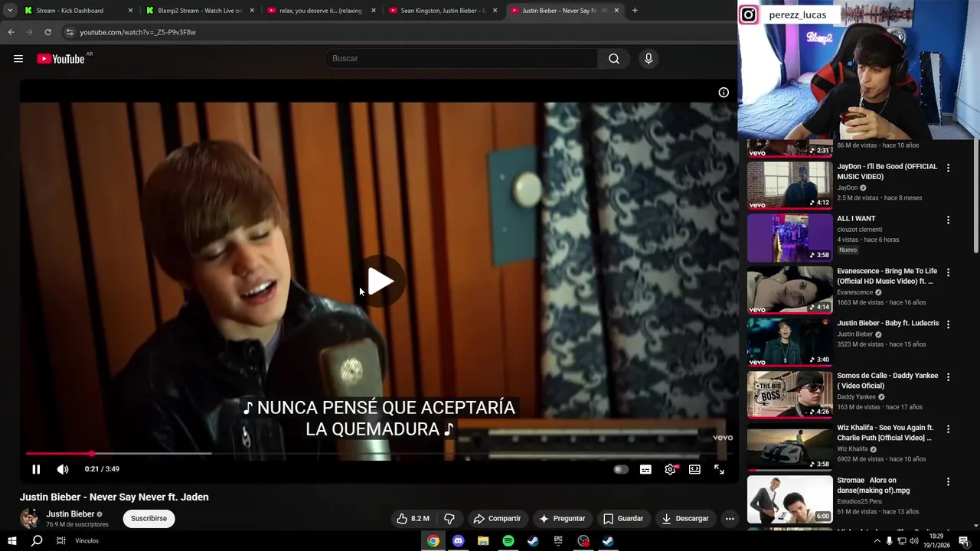Image resolution: width=980 pixels, height=551 pixels.
Task: Reload the page with the refresh icon
Action: coord(47,32)
